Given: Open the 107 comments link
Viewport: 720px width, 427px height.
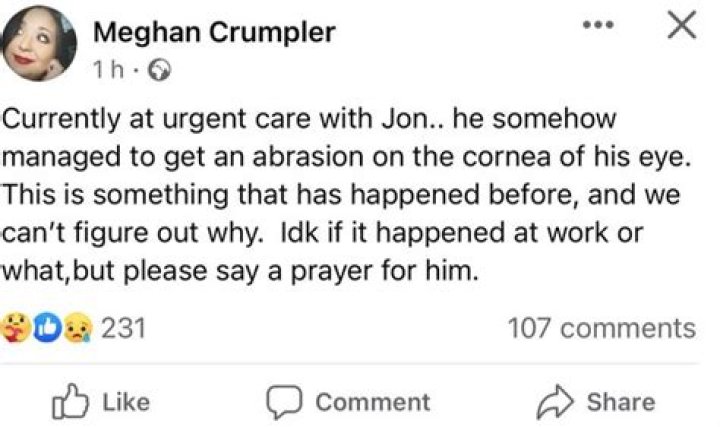Looking at the screenshot, I should click(600, 328).
